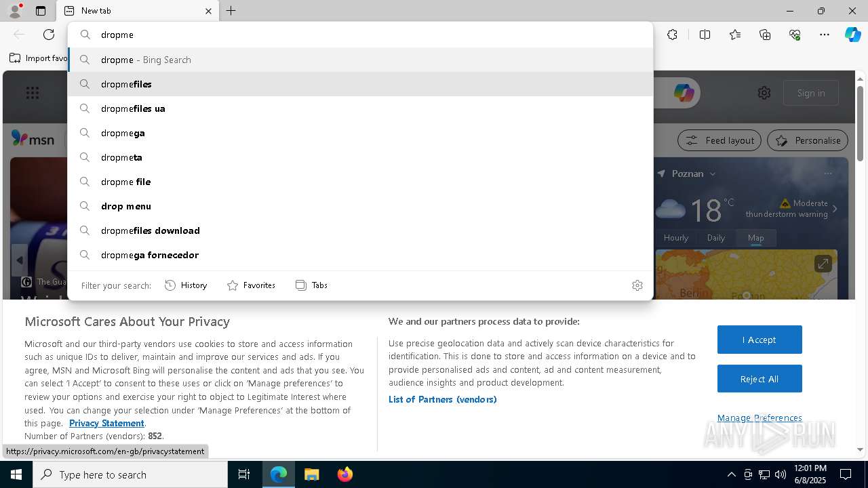Screen dimensions: 868x488
Task: Expand the weather map fullscreen icon
Action: tap(823, 264)
